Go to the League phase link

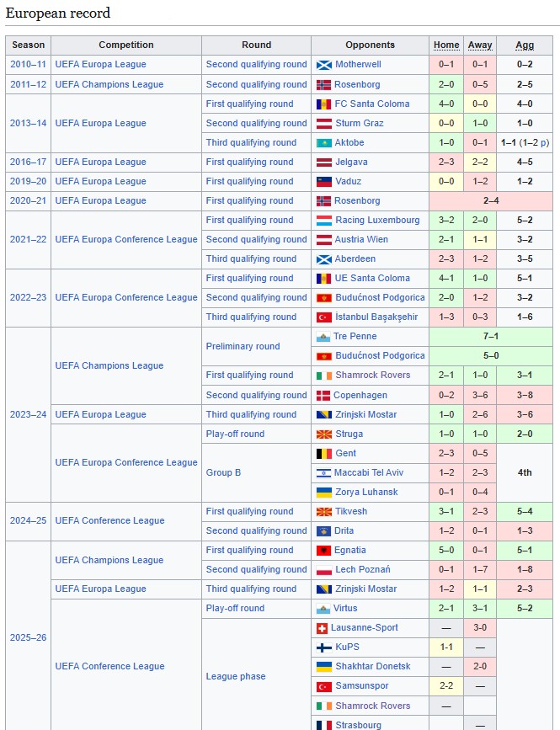(x=236, y=676)
